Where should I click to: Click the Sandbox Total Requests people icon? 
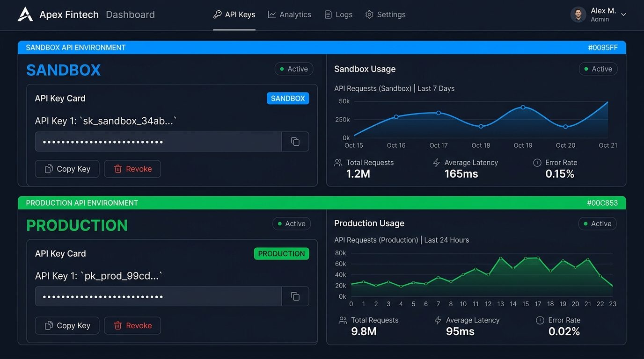click(x=338, y=163)
